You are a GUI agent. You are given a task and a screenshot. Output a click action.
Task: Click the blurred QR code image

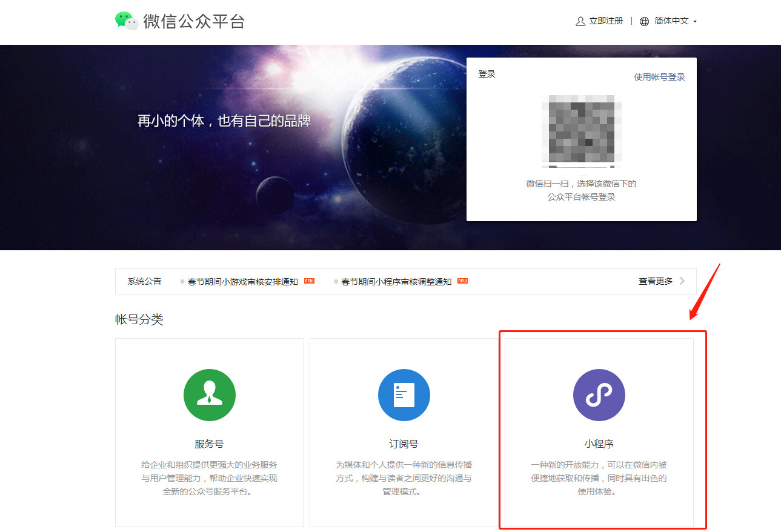tap(582, 131)
